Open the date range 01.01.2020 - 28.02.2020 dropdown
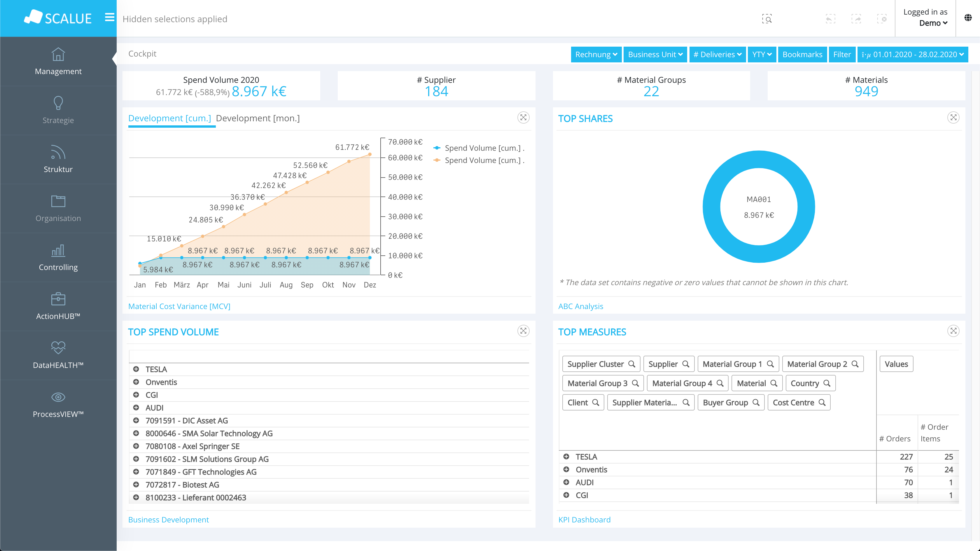 [x=913, y=55]
